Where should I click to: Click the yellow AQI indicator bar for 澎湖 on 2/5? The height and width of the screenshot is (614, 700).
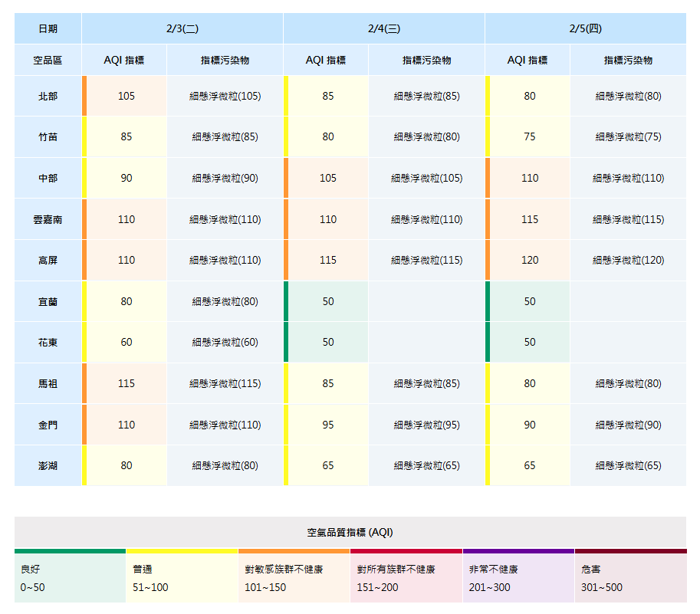486,465
